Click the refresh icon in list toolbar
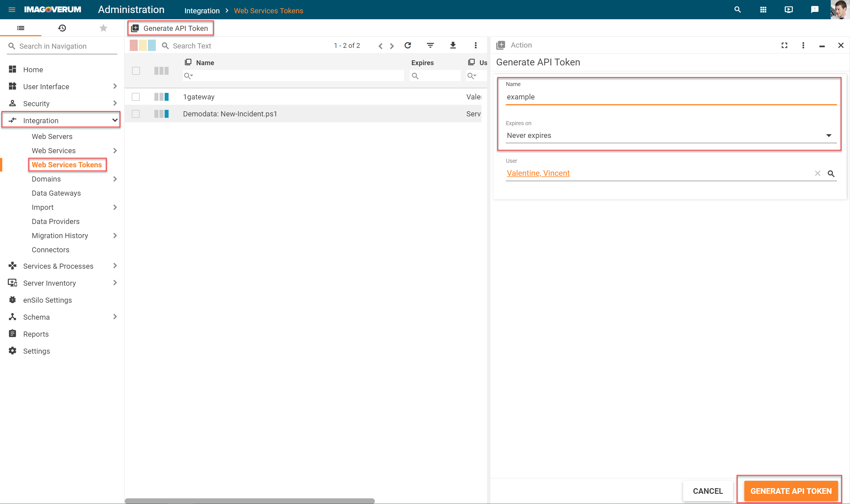Viewport: 850px width, 504px height. point(407,45)
